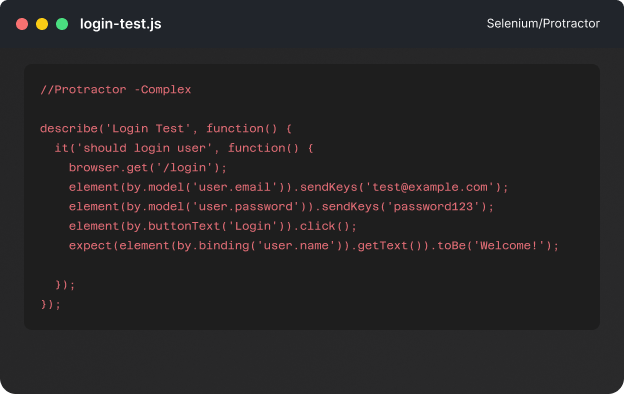Click the toBe('Welcome!') assertion

491,246
